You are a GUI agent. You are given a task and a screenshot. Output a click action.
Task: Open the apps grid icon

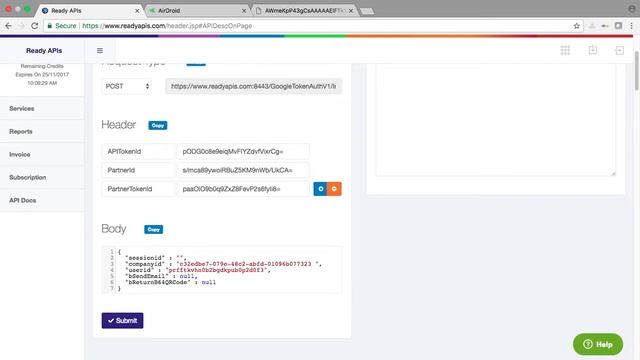pos(565,50)
